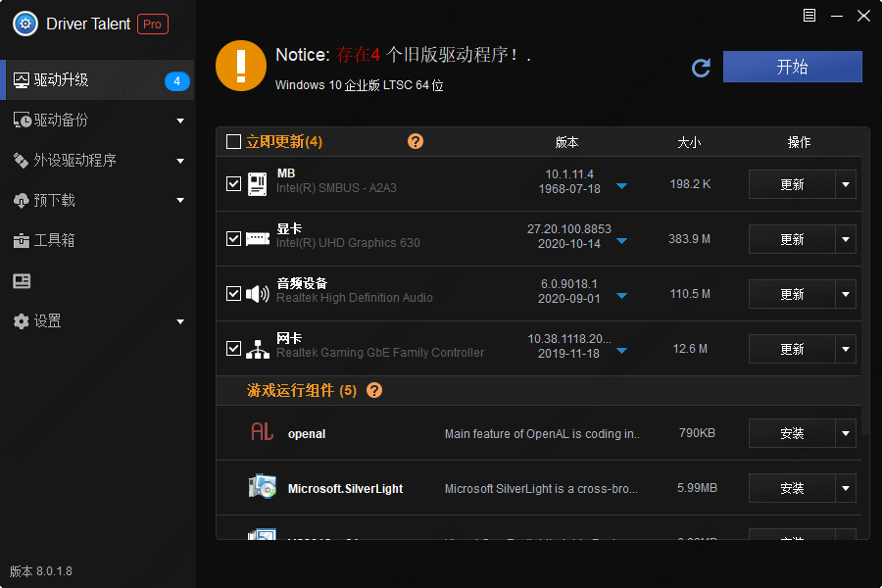Click the motherboard icon for Intel SMBUS
Image resolution: width=882 pixels, height=588 pixels.
pos(258,184)
